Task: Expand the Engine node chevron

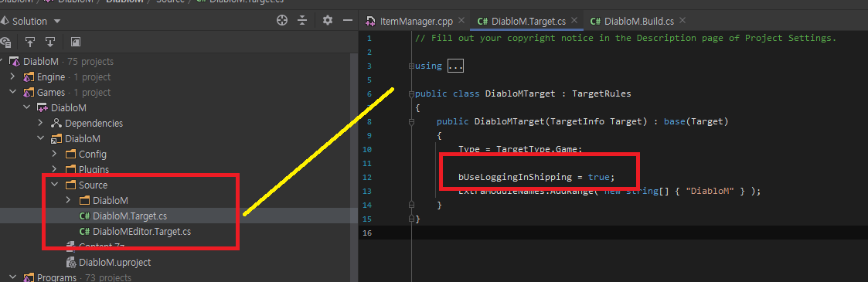Action: [12, 76]
